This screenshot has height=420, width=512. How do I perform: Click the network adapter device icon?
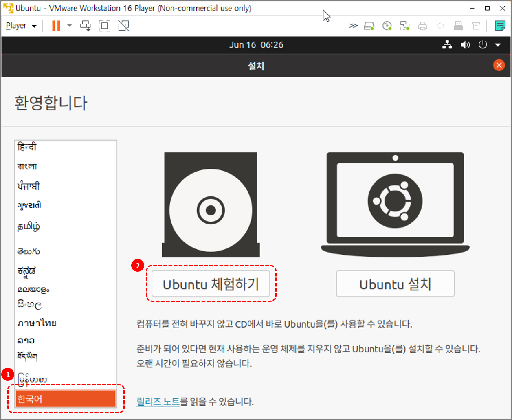click(405, 26)
